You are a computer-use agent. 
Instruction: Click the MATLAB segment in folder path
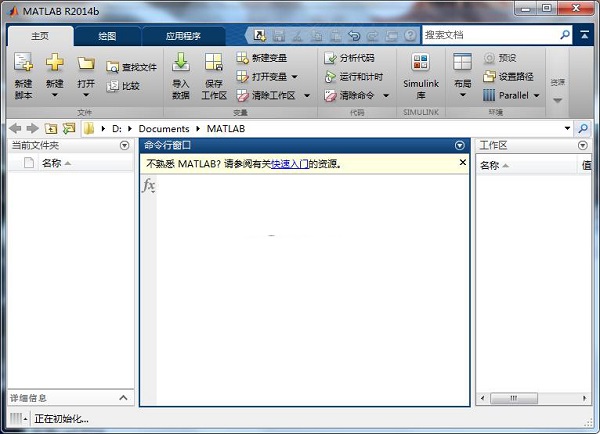(x=226, y=129)
